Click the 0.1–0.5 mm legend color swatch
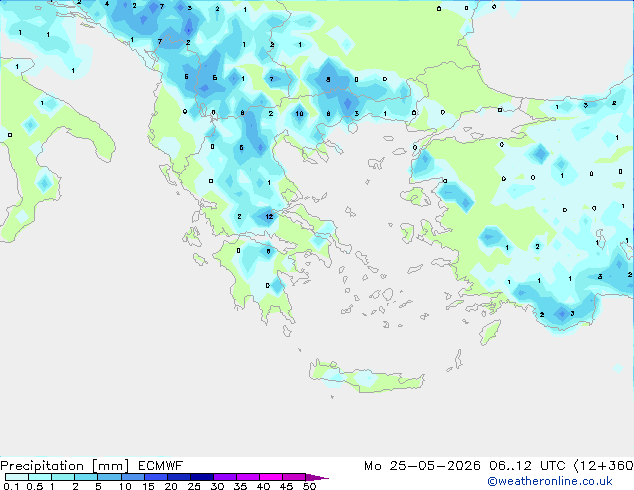The image size is (634, 490). tap(17, 477)
